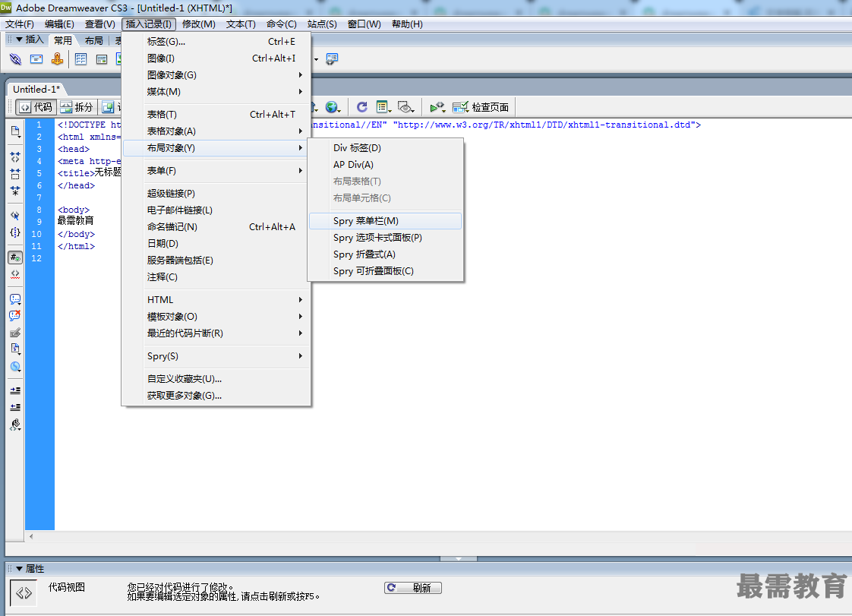Select Spry 折叠式(A) item
852x616 pixels.
[385, 254]
